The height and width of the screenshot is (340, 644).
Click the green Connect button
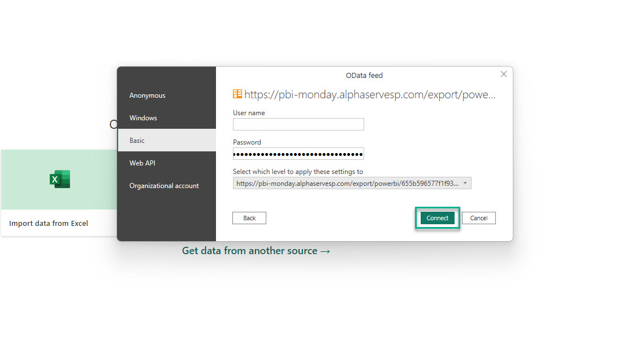pos(437,218)
